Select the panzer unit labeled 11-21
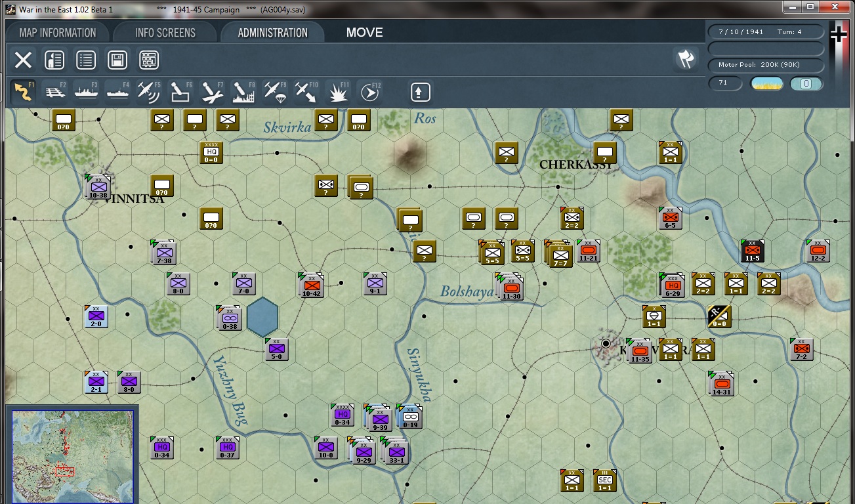Viewport: 855px width, 504px height. coord(589,251)
